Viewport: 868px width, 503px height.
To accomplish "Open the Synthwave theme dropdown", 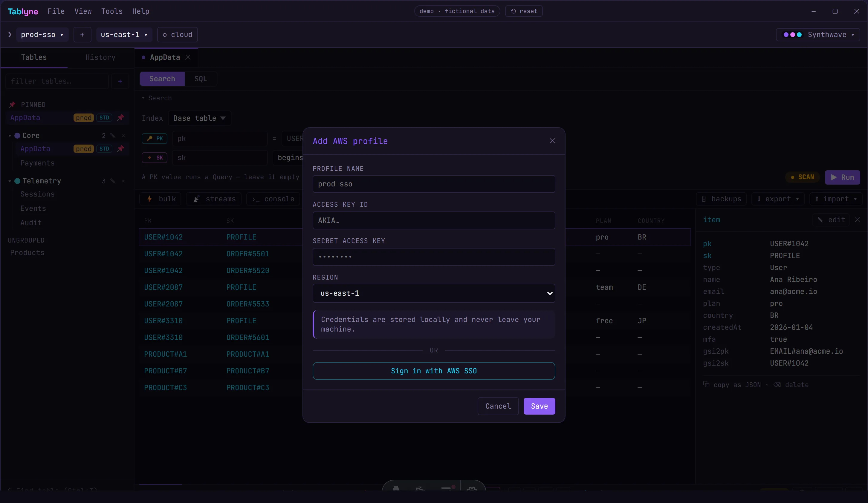I will point(818,35).
